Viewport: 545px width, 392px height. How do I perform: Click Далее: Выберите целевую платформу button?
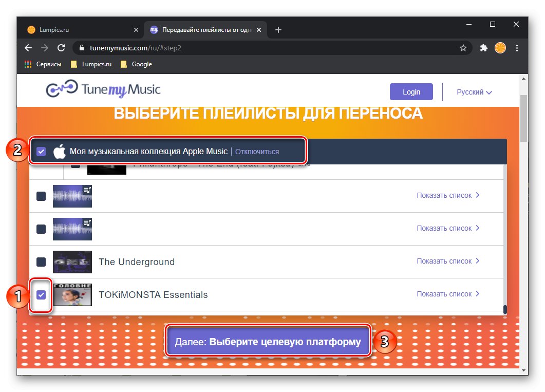[x=268, y=342]
